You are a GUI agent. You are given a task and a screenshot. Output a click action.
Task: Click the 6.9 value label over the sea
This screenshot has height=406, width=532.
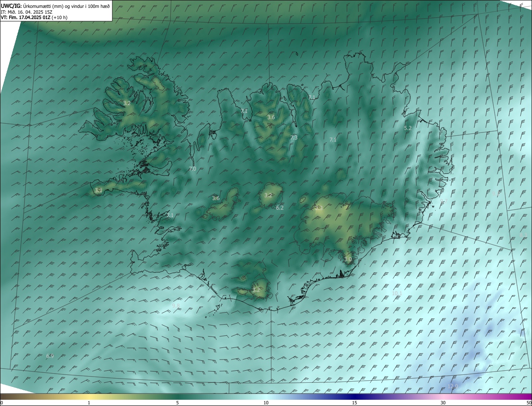50,356
